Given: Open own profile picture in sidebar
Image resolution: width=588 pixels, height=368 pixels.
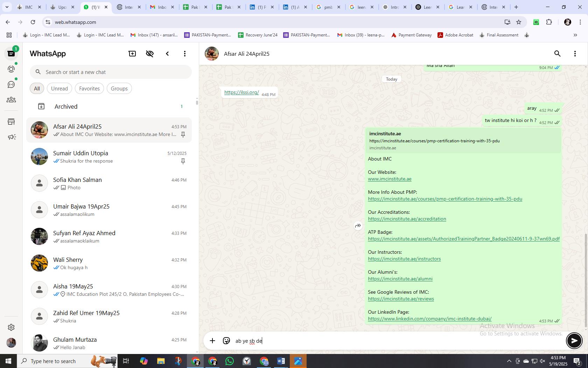Looking at the screenshot, I should [11, 342].
